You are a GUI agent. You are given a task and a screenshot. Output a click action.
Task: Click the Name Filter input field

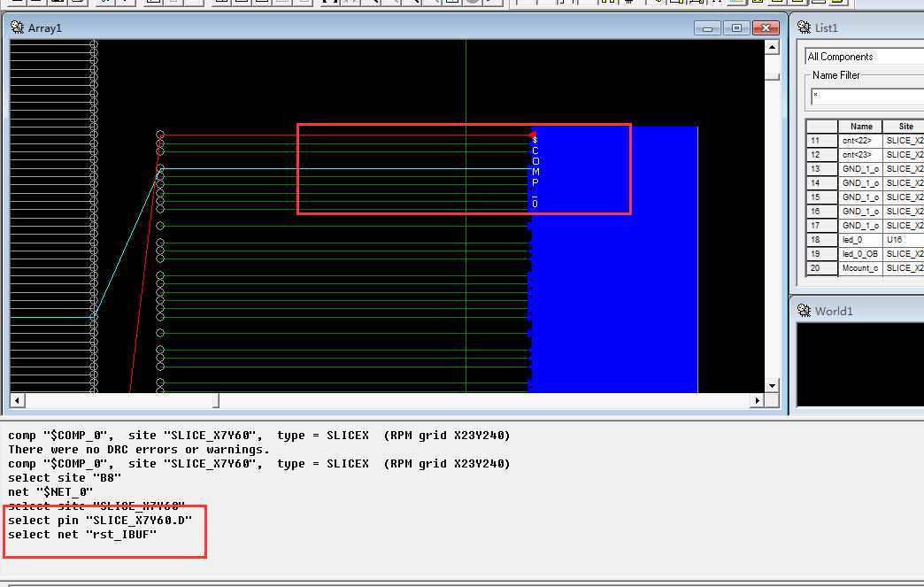pyautogui.click(x=866, y=97)
